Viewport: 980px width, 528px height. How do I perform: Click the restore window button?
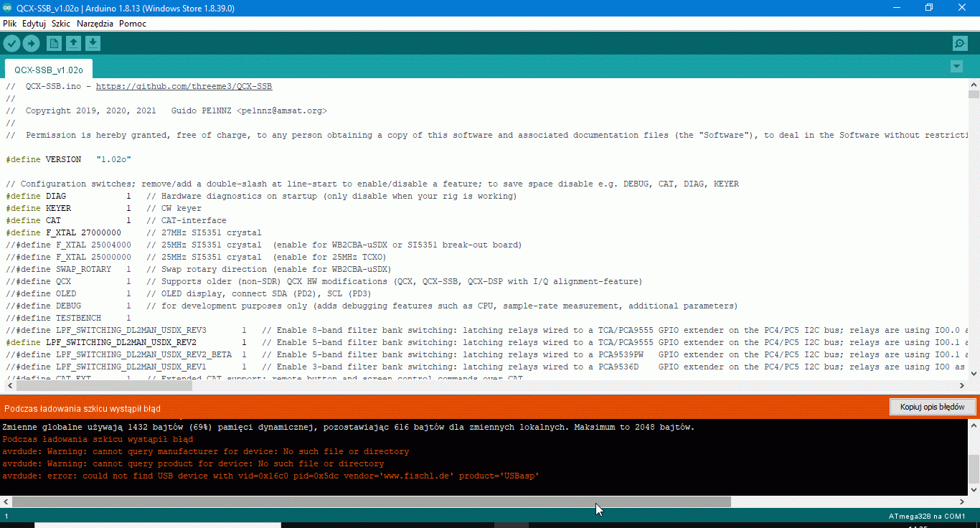[929, 8]
